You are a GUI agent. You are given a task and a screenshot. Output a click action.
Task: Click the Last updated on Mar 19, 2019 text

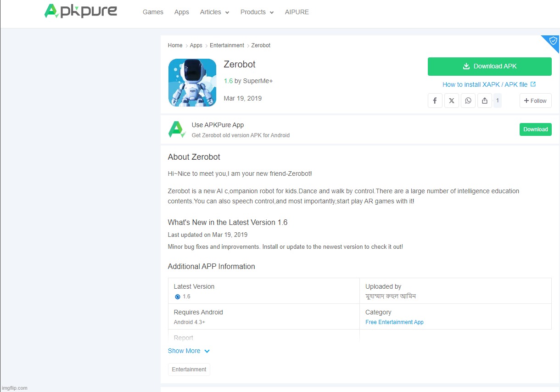(x=207, y=235)
